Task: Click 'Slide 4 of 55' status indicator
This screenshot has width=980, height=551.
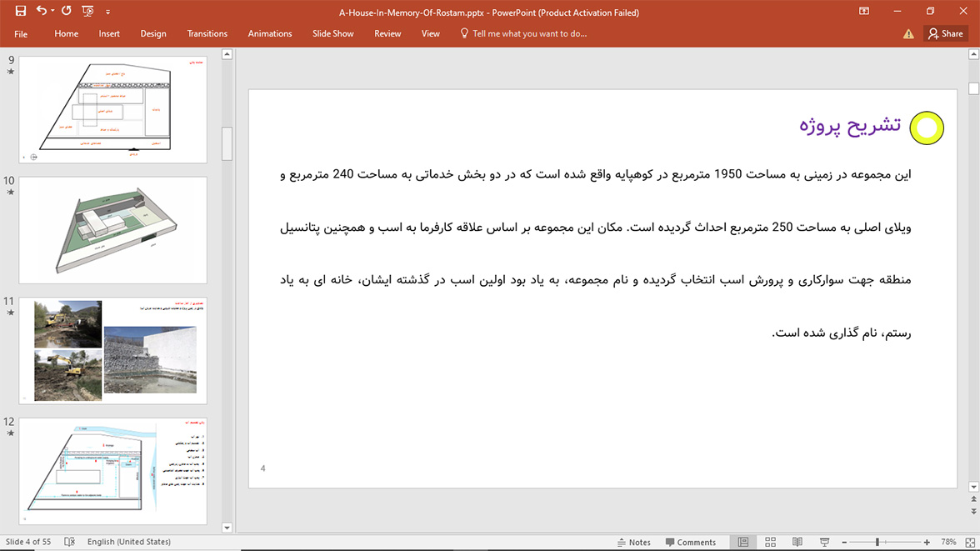Action: point(28,542)
